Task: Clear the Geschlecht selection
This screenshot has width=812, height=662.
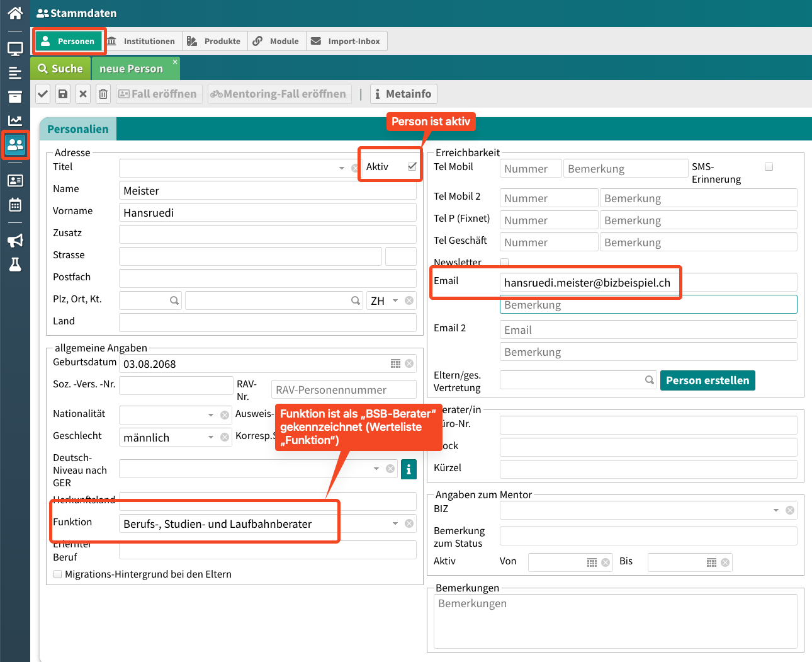Action: [225, 437]
